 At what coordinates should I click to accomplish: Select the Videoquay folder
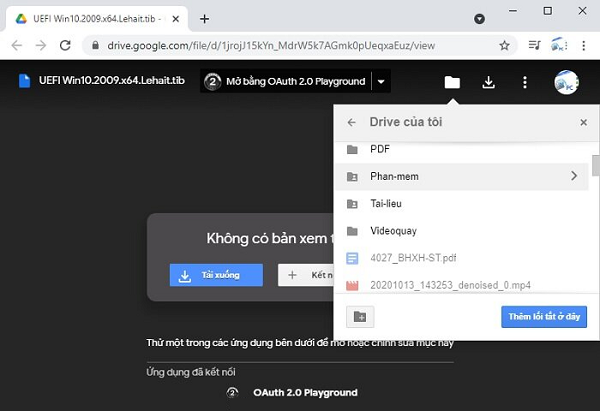462,231
